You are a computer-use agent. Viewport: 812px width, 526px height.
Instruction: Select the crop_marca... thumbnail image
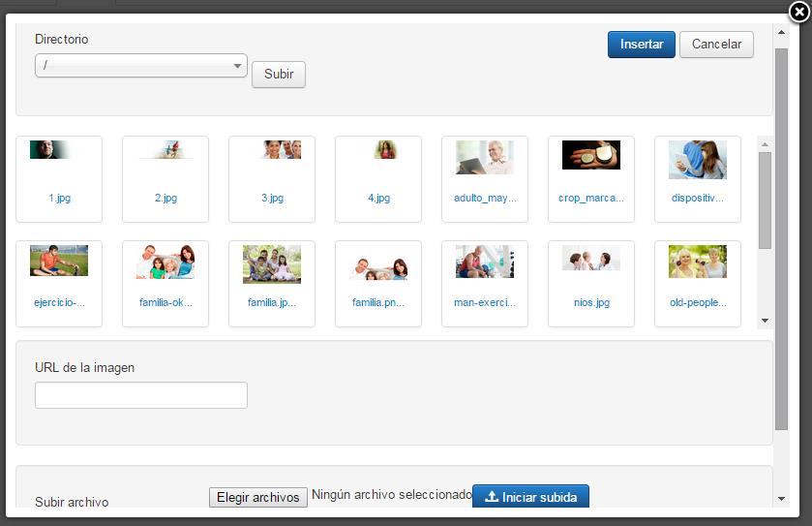point(591,155)
